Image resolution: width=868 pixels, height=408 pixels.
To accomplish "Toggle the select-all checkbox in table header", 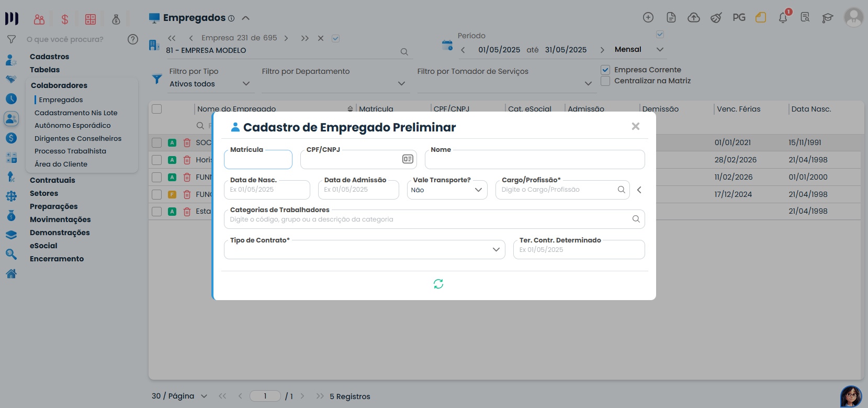I will pos(157,109).
